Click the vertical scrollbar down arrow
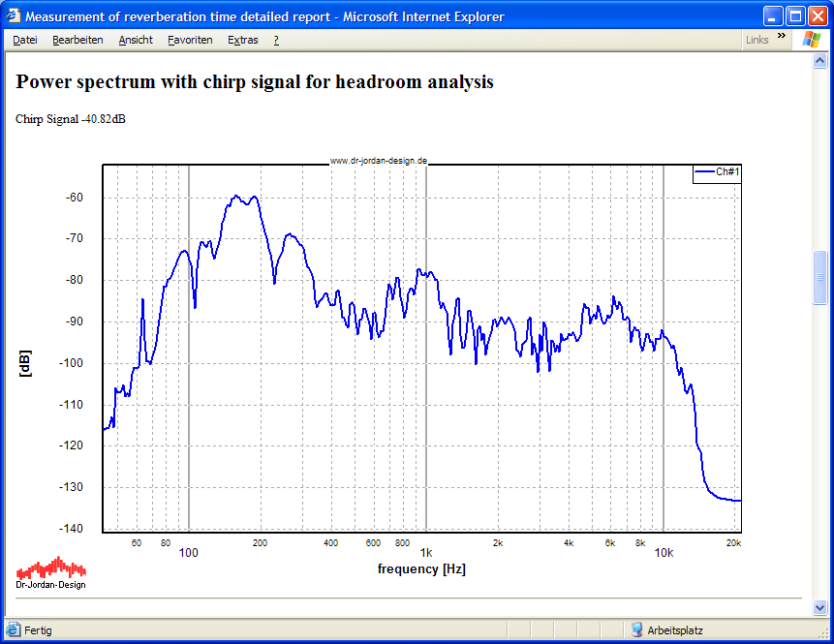Image resolution: width=834 pixels, height=644 pixels. [820, 609]
